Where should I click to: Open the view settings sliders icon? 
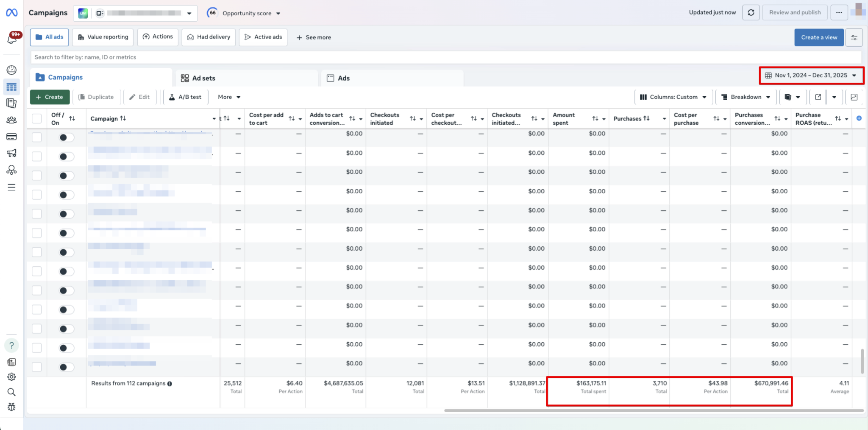pyautogui.click(x=854, y=38)
